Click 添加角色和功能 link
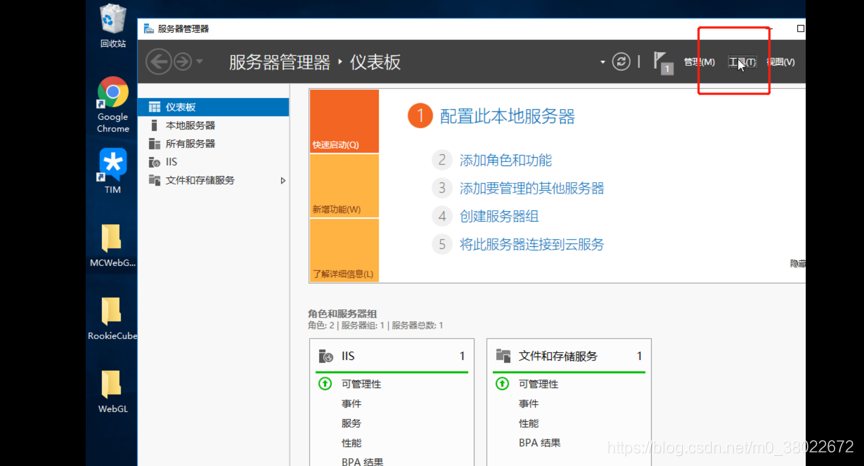 (x=505, y=160)
